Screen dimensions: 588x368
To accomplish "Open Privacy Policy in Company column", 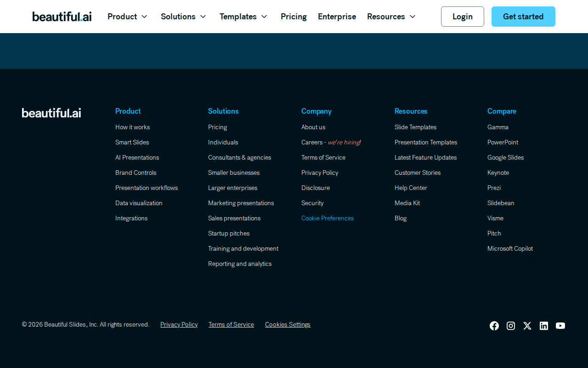I will tap(320, 172).
